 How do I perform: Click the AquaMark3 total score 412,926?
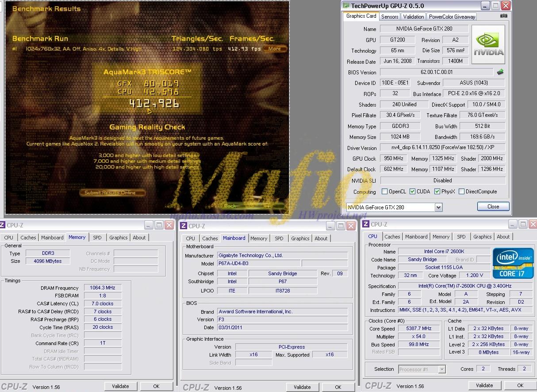pos(154,104)
